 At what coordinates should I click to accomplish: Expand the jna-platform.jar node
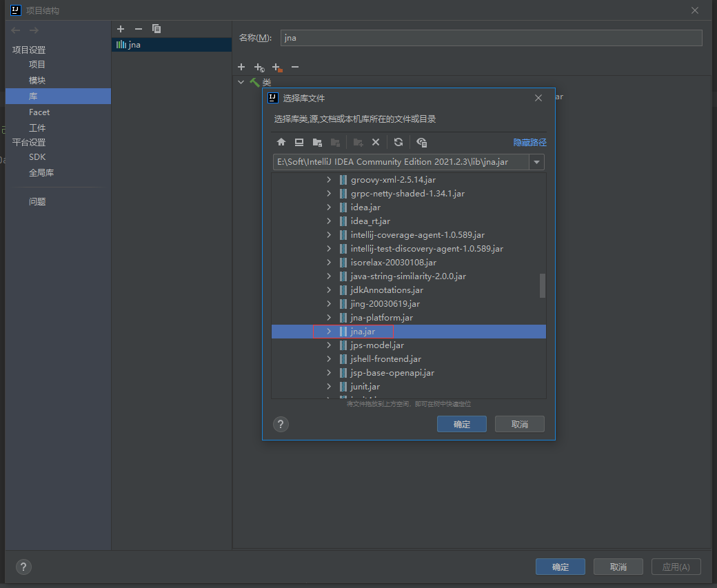pos(329,317)
